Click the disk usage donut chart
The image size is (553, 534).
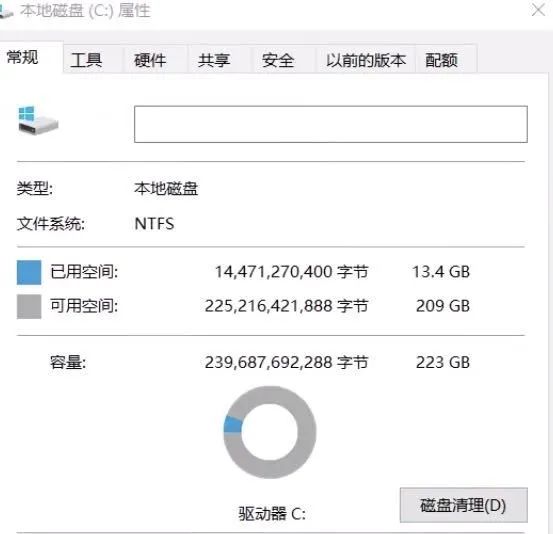point(270,432)
